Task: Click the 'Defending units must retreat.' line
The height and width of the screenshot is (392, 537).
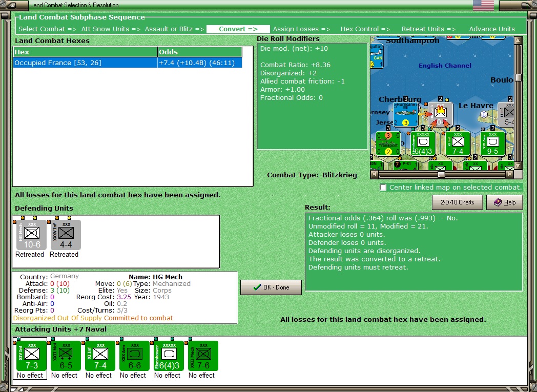Action: 358,267
